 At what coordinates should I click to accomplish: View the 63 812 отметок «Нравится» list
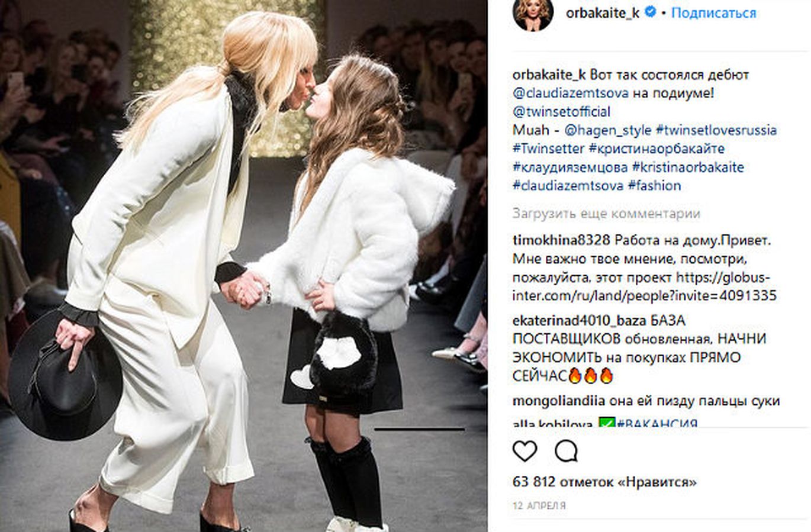pyautogui.click(x=604, y=482)
